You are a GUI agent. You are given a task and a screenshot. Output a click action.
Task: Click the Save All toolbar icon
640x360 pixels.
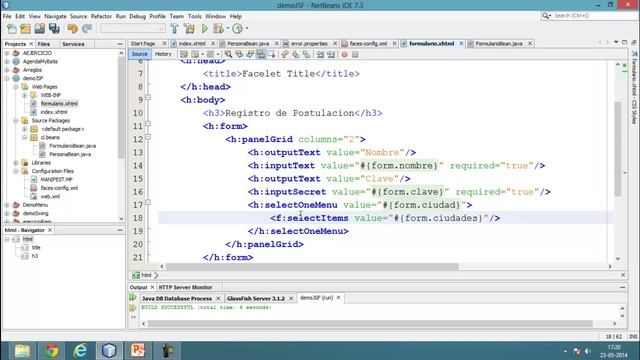click(x=54, y=29)
